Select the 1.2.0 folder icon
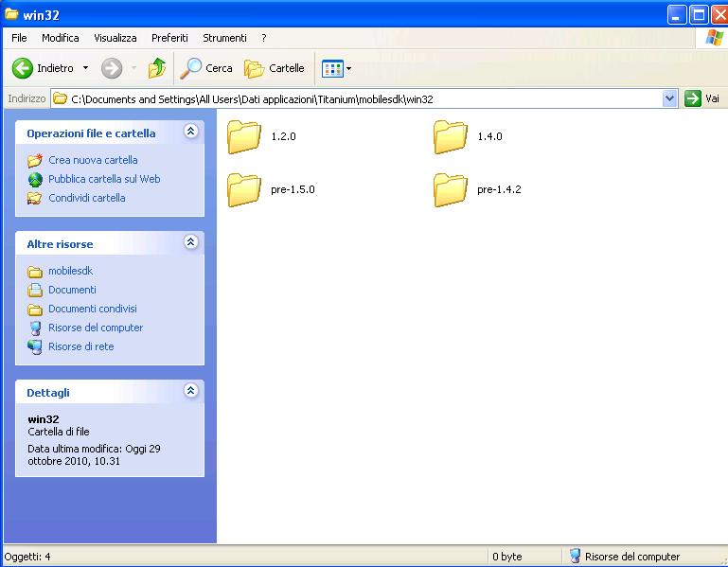The width and height of the screenshot is (728, 567). pyautogui.click(x=243, y=136)
